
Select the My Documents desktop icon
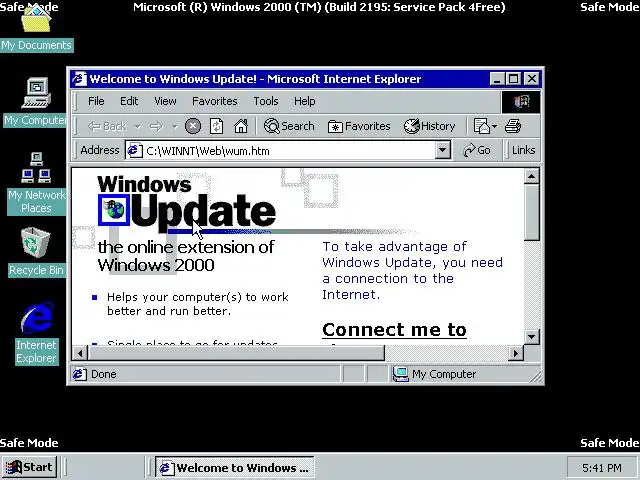tap(36, 29)
